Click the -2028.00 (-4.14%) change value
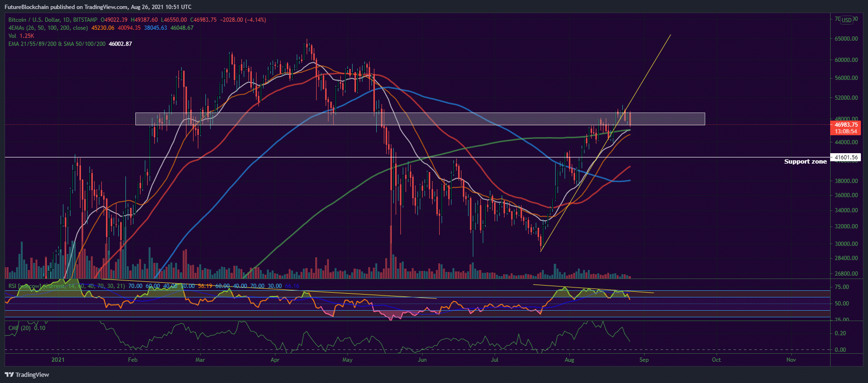 click(243, 20)
